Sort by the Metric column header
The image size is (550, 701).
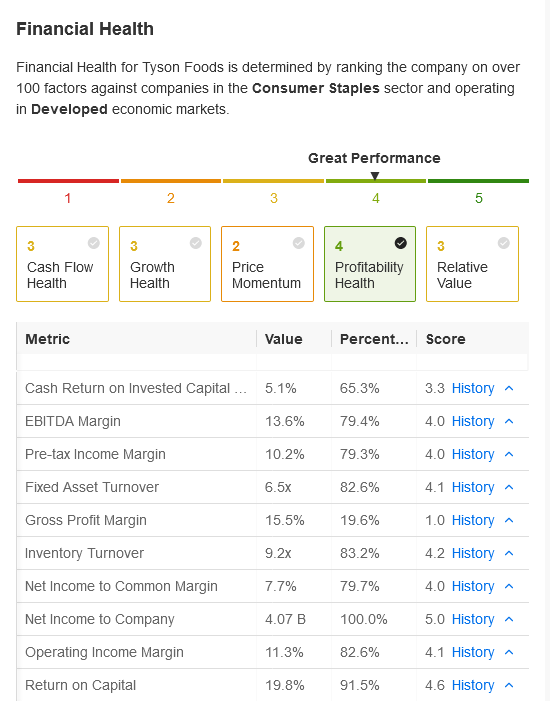tap(136, 339)
